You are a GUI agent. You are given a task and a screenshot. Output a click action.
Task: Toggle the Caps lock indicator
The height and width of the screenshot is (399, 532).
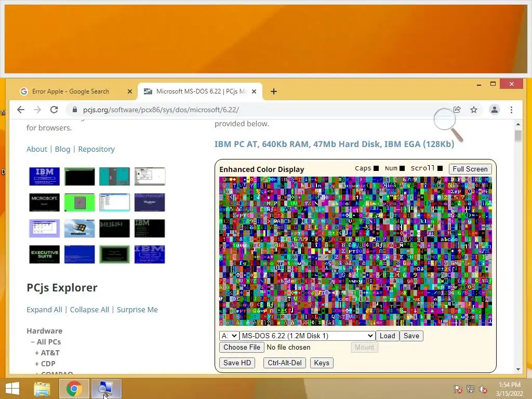[376, 168]
